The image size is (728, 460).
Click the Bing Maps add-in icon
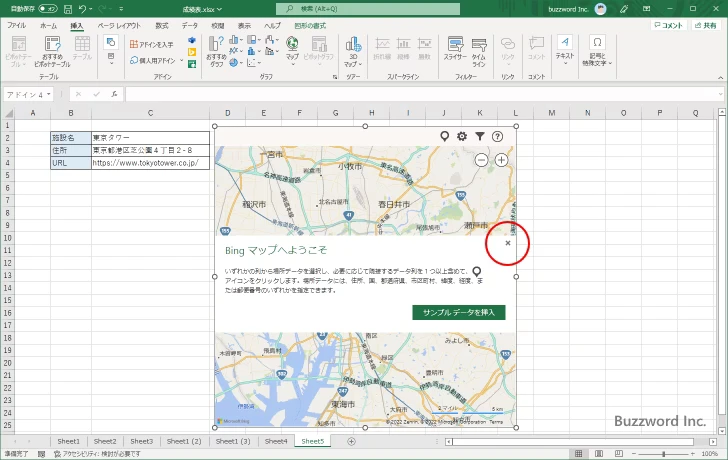coord(192,52)
